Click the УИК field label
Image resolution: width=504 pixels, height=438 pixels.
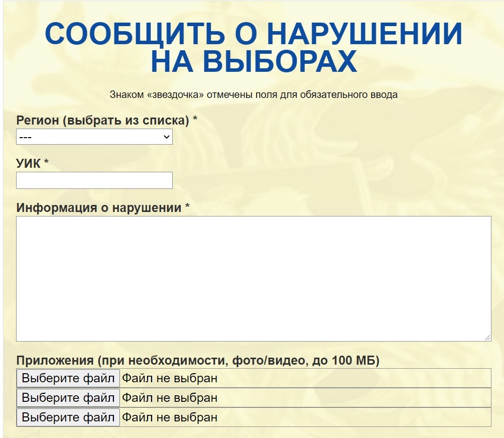pyautogui.click(x=29, y=163)
